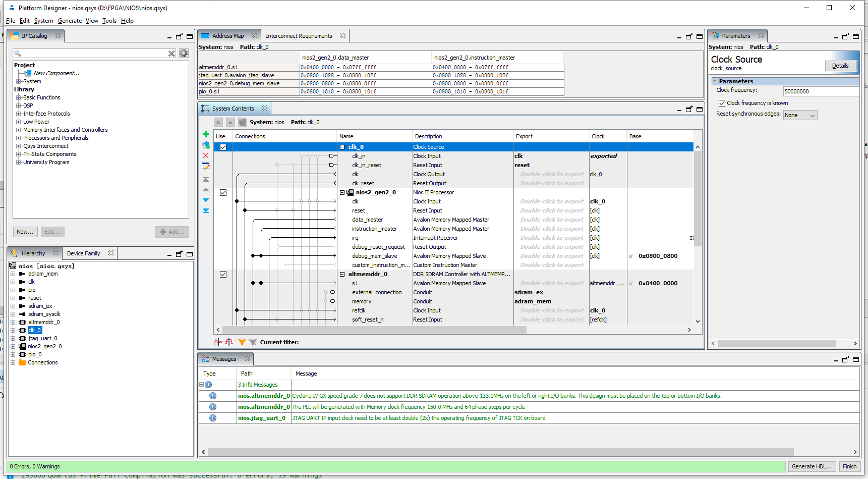Click the Details button

pyautogui.click(x=840, y=66)
